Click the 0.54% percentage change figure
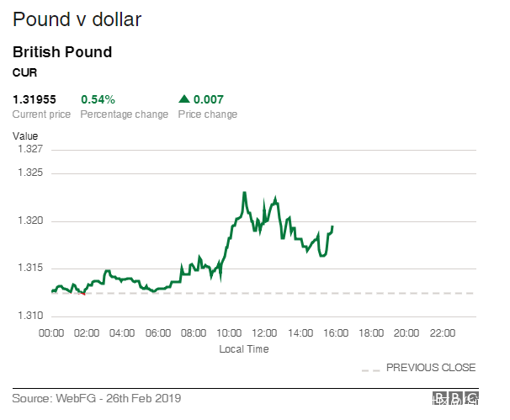Image resolution: width=510 pixels, height=420 pixels. click(98, 100)
